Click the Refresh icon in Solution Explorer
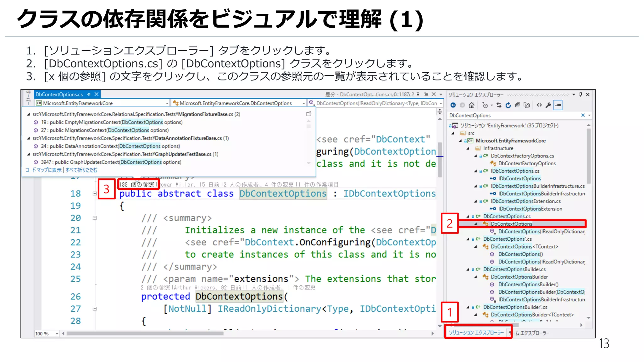Image resolution: width=644 pixels, height=362 pixels. [508, 105]
